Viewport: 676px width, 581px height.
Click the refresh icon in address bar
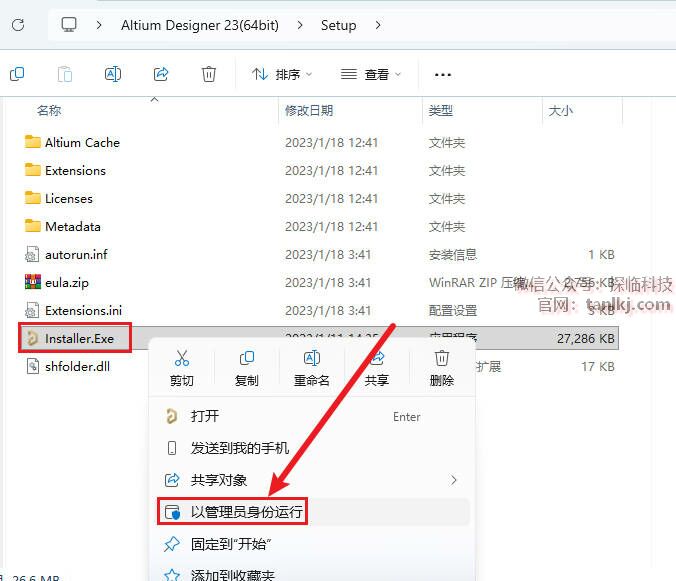click(18, 25)
